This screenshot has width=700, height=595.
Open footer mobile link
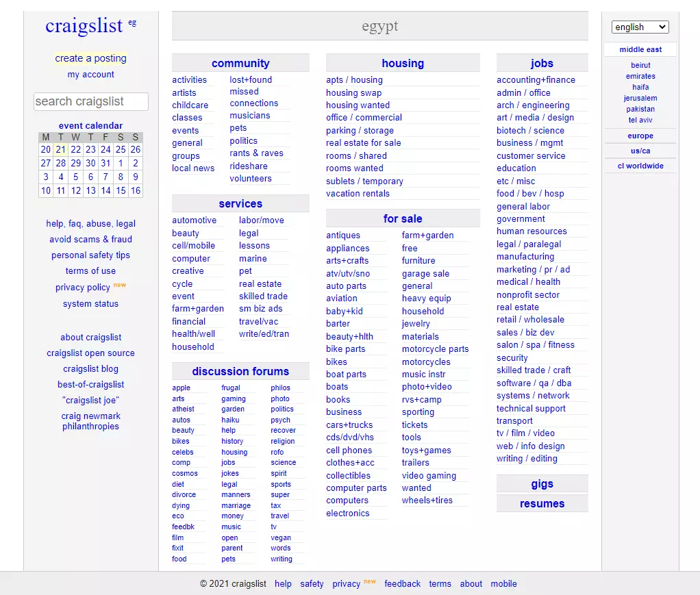[503, 584]
